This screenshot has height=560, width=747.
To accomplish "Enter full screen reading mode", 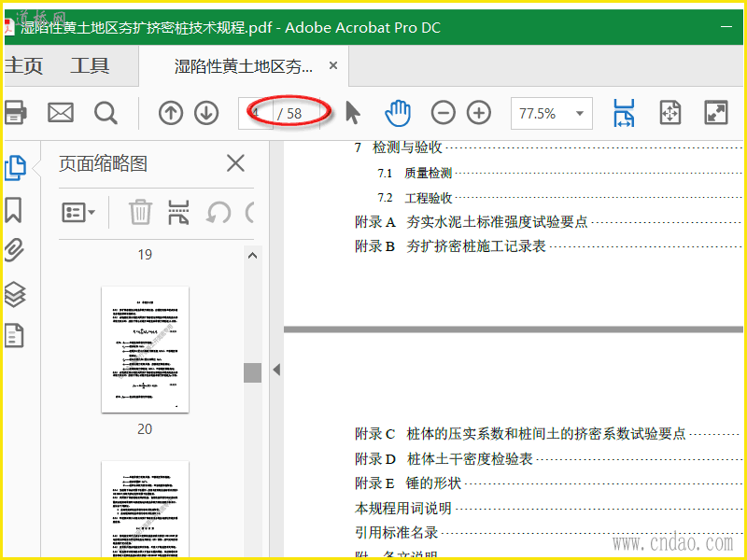I will (x=716, y=113).
